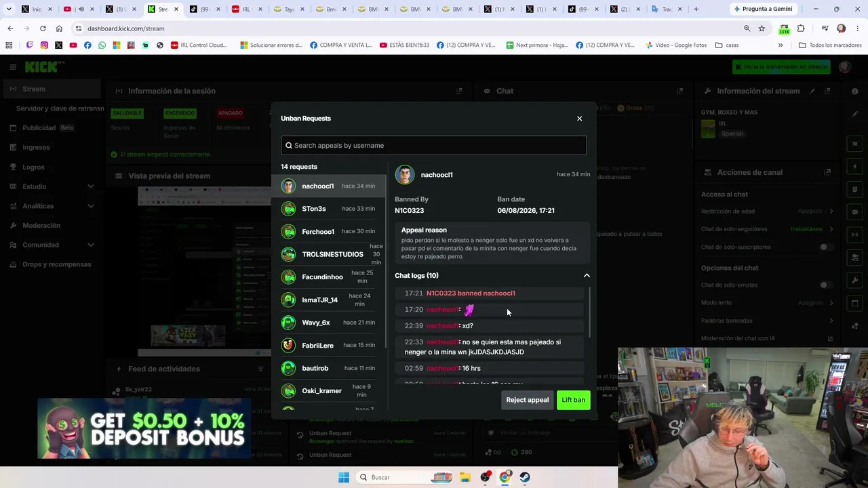Image resolution: width=868 pixels, height=488 pixels.
Task: Pop out Acciones de canal panel
Action: 827,172
